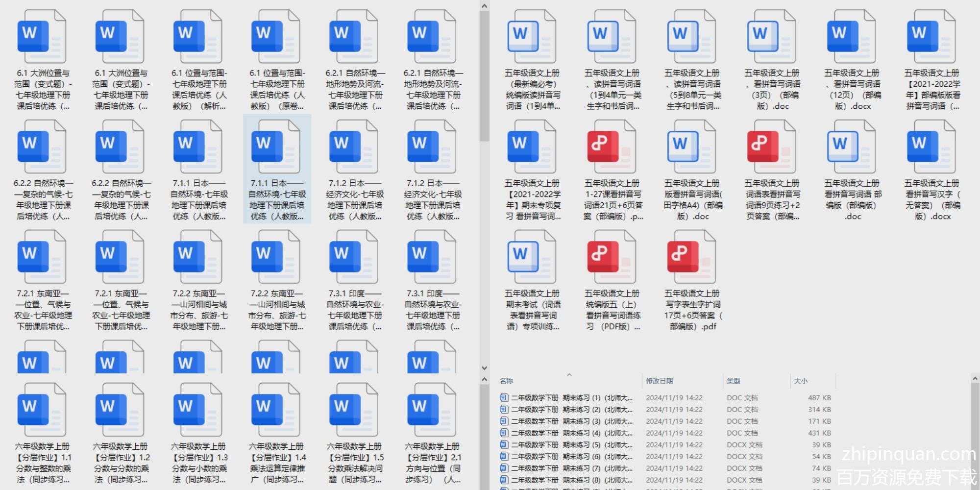Click the geography files pane scrollbar thumb
980x490 pixels.
(484, 76)
